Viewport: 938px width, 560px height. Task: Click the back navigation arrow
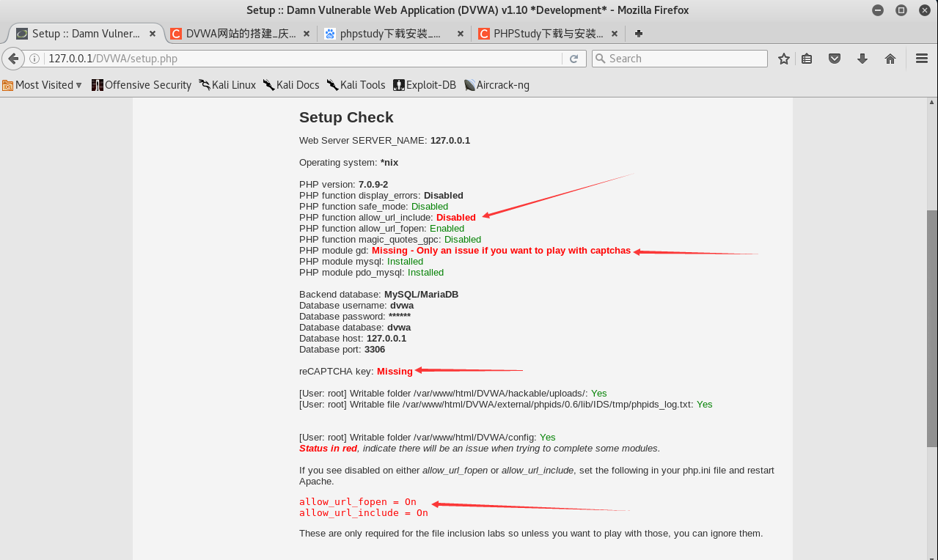12,59
